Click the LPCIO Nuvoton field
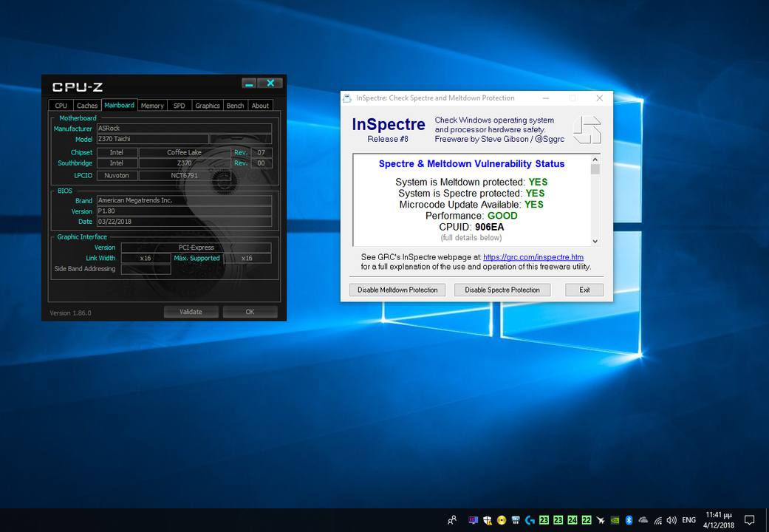Viewport: 769px width, 532px height. 117,175
